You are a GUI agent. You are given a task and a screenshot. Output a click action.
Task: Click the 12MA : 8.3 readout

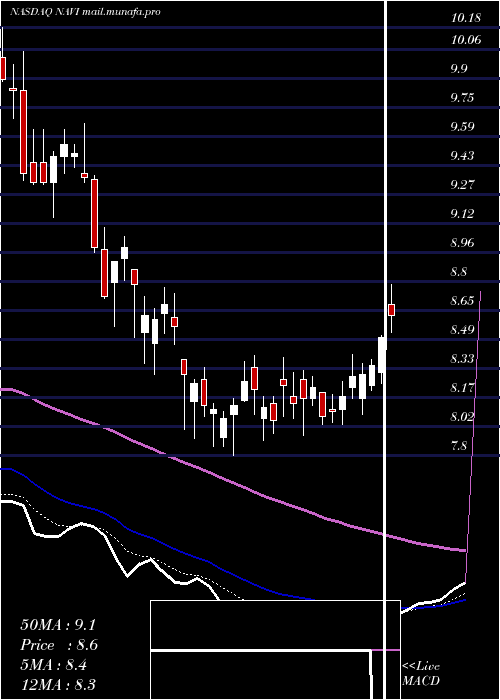click(58, 684)
